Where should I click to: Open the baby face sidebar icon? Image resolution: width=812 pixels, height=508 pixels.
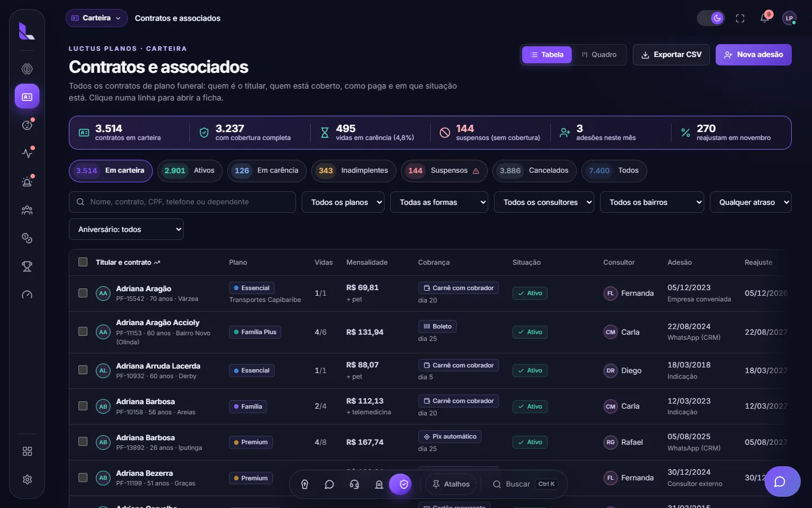point(27,125)
